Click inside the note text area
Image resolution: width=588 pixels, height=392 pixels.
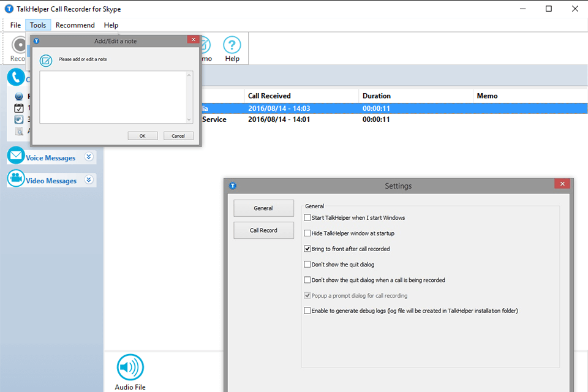pyautogui.click(x=113, y=97)
